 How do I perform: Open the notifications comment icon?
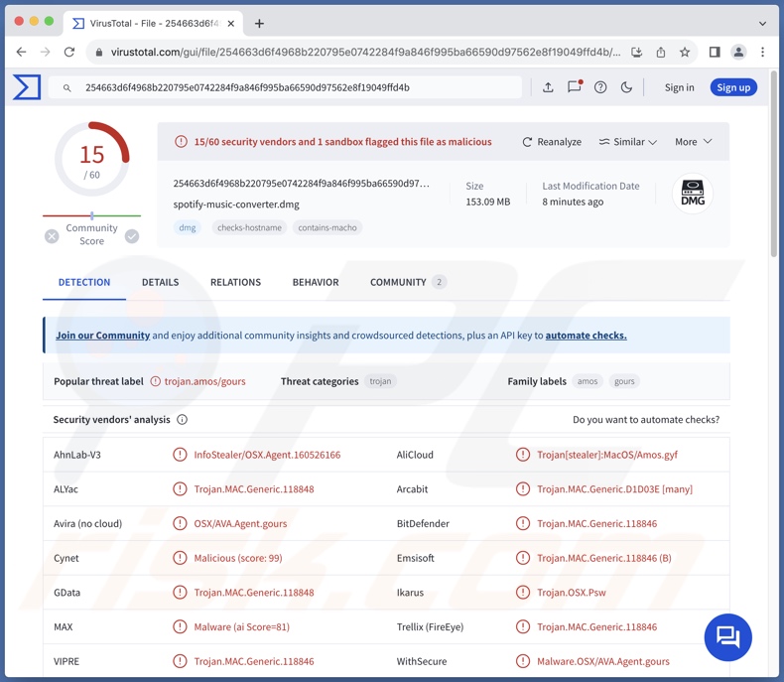click(x=574, y=87)
